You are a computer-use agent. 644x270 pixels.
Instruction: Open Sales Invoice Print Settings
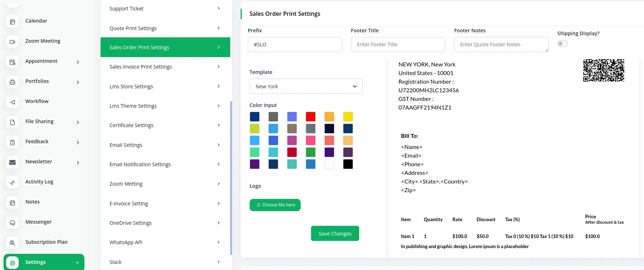(165, 67)
